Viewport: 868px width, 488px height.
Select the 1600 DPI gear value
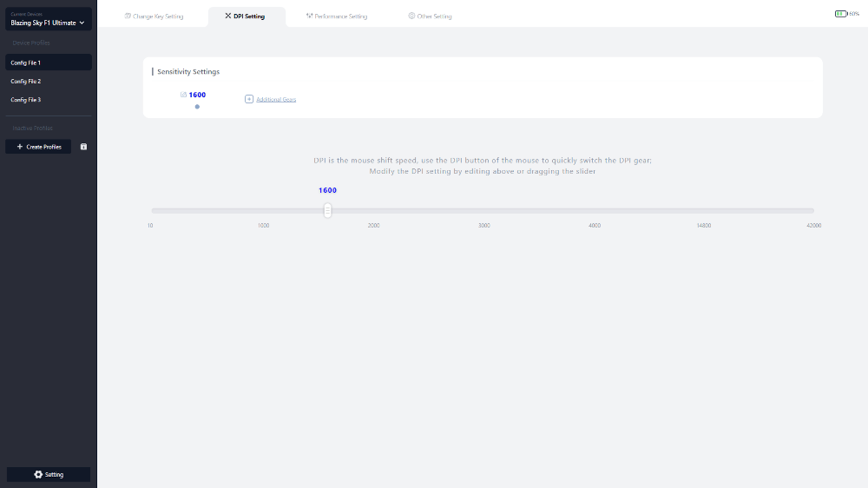click(x=197, y=95)
